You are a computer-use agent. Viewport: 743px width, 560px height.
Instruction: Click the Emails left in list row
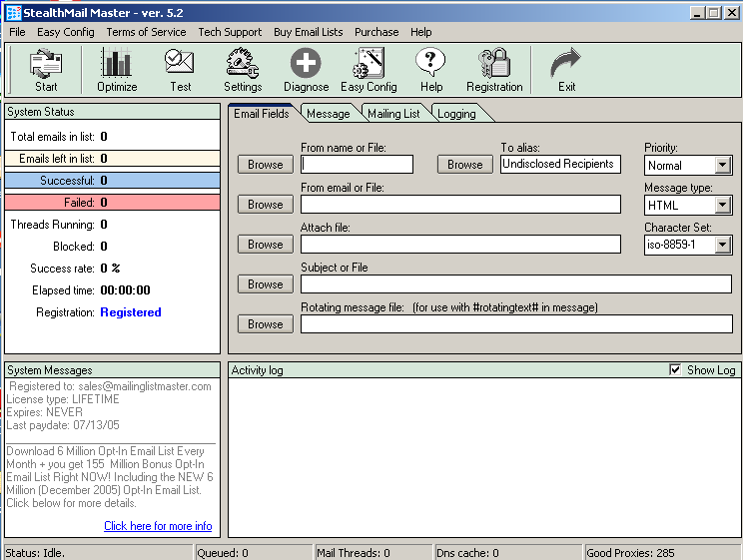112,159
